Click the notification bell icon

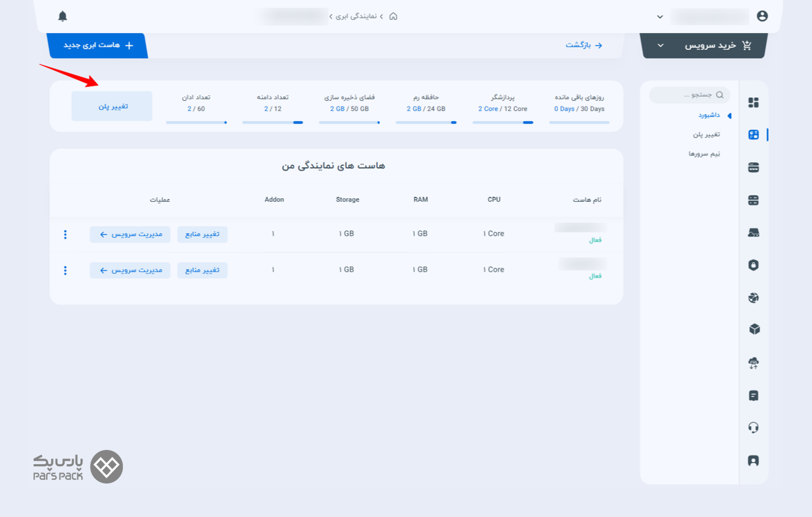tap(63, 16)
